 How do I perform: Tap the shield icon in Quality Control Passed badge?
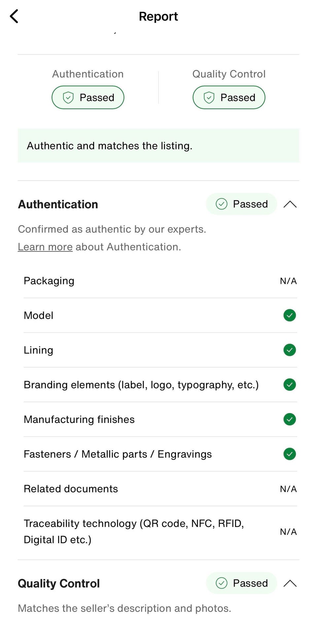(x=209, y=97)
